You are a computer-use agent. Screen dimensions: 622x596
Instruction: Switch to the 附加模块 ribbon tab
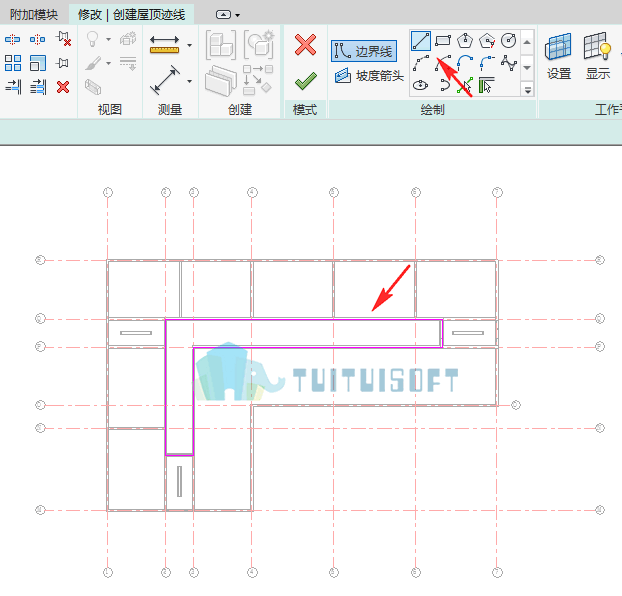click(x=34, y=15)
